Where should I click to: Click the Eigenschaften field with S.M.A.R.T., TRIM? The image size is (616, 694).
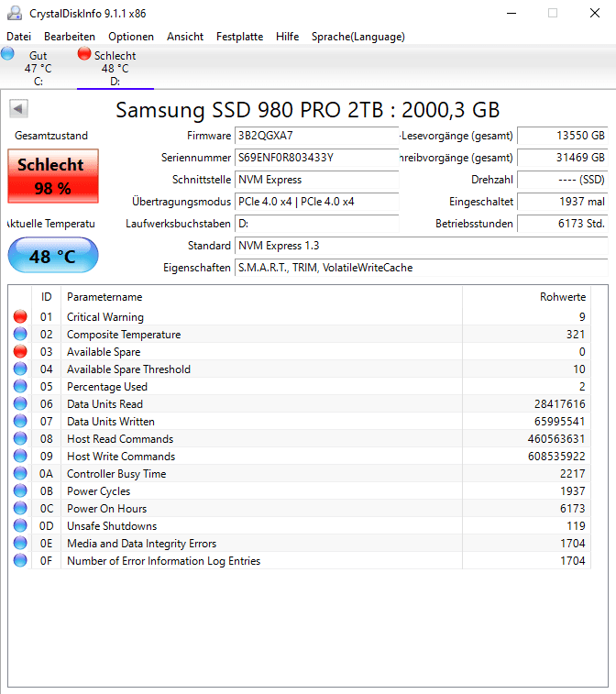[422, 268]
